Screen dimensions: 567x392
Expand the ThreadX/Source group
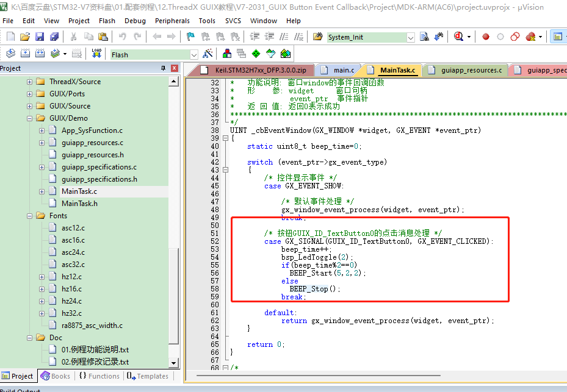(30, 82)
